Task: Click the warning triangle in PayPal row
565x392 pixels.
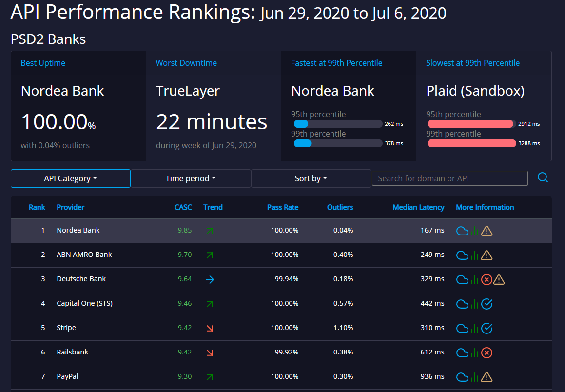Action: tap(487, 377)
